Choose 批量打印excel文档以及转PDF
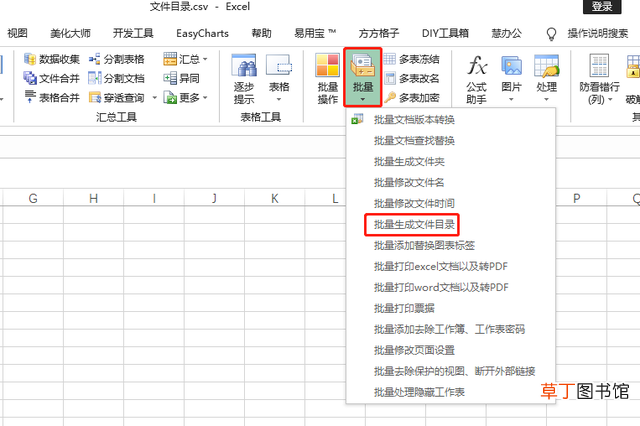Image resolution: width=640 pixels, height=426 pixels. click(x=451, y=266)
